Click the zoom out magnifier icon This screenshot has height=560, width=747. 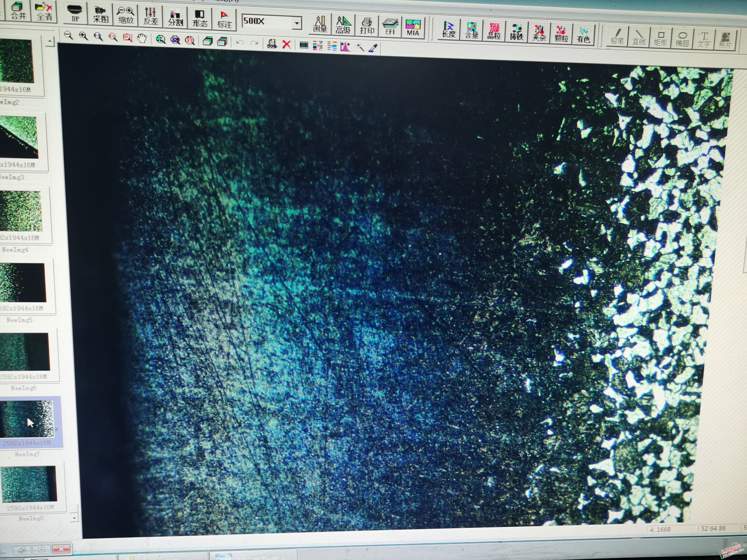[69, 35]
